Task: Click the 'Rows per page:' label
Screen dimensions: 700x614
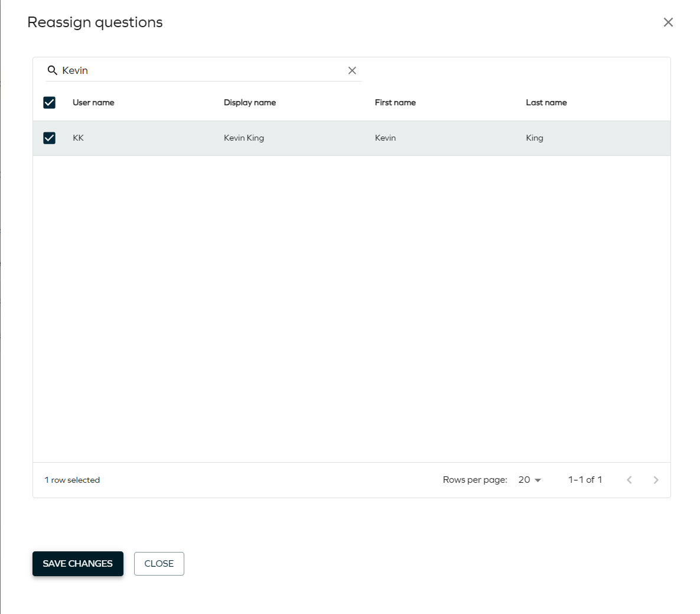Action: (x=475, y=480)
